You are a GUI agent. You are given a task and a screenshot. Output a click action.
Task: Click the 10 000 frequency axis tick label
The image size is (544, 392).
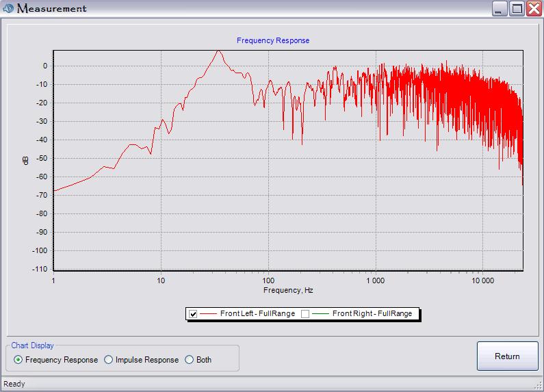(482, 280)
